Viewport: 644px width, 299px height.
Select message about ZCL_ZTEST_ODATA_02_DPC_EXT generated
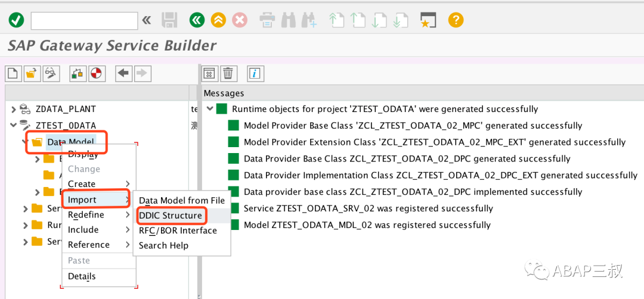[441, 176]
